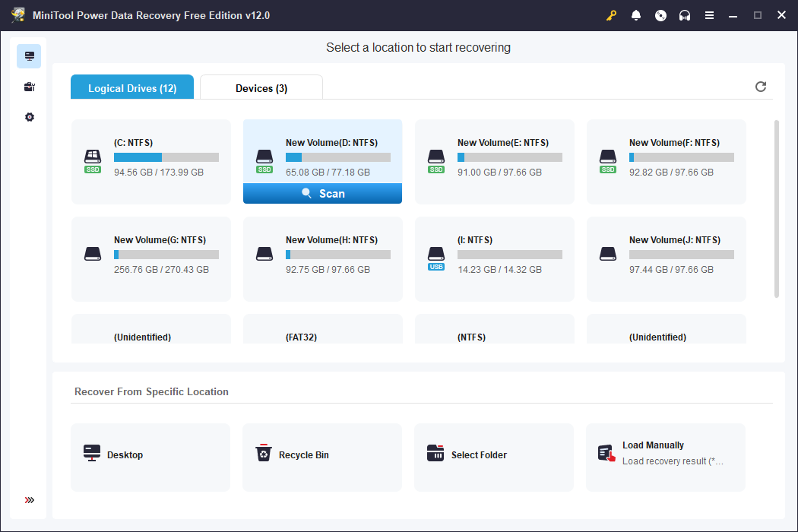Open the Data Recovery module in sidebar
The image size is (798, 532).
point(28,55)
